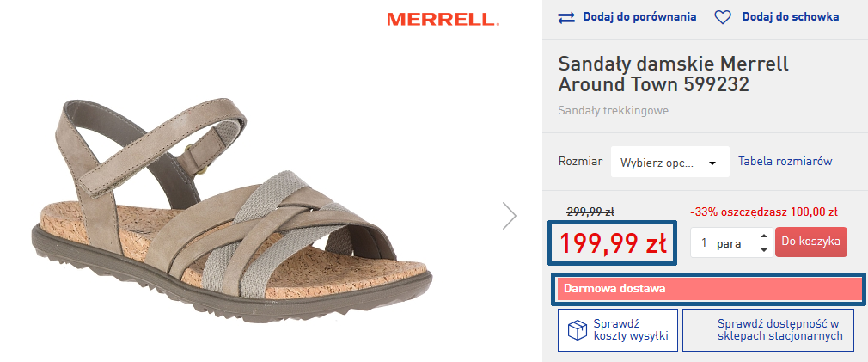
Task: Click the Merrell brand logo
Action: coord(442,19)
